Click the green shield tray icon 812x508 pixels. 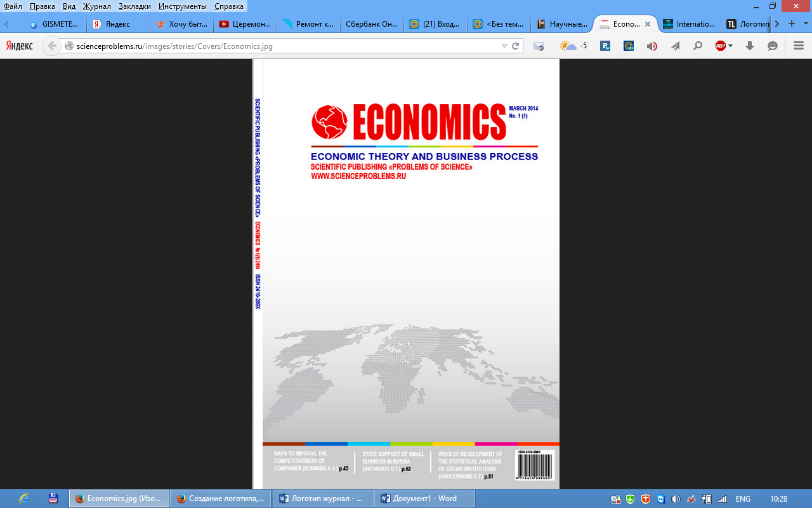[630, 498]
